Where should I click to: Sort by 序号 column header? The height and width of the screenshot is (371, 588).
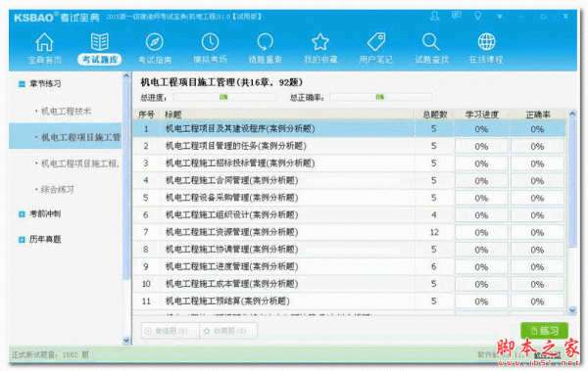pyautogui.click(x=146, y=115)
